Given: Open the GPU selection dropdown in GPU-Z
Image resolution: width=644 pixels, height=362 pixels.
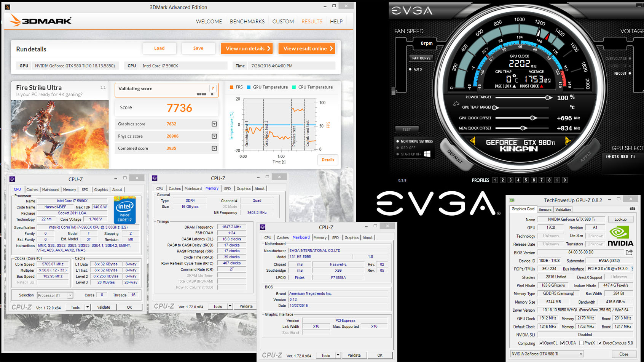Looking at the screenshot, I should tap(547, 354).
